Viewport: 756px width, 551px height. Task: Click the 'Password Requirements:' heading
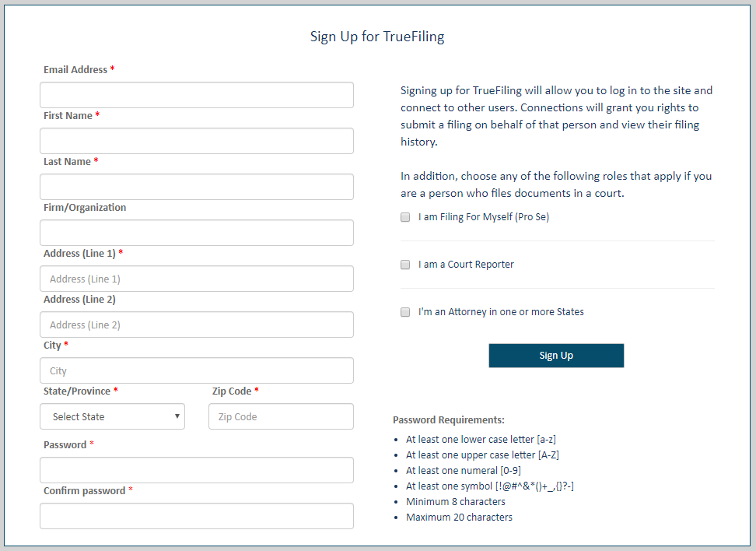[x=449, y=420]
